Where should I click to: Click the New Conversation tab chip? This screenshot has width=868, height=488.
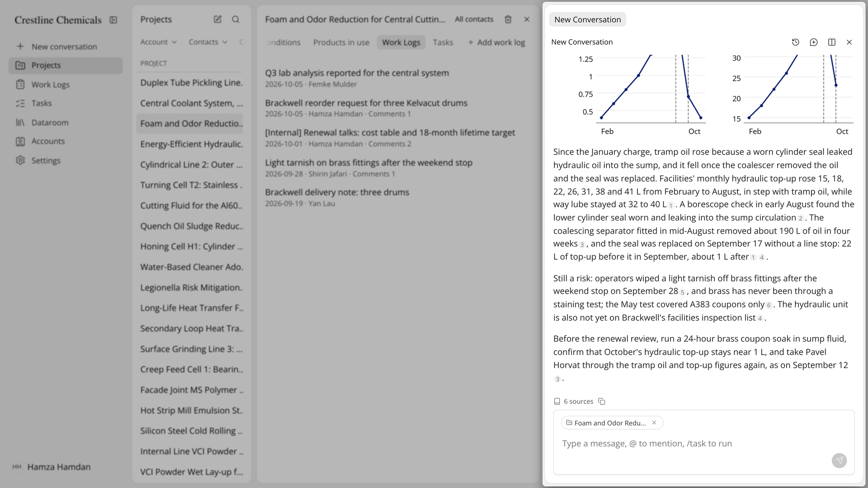tap(587, 19)
